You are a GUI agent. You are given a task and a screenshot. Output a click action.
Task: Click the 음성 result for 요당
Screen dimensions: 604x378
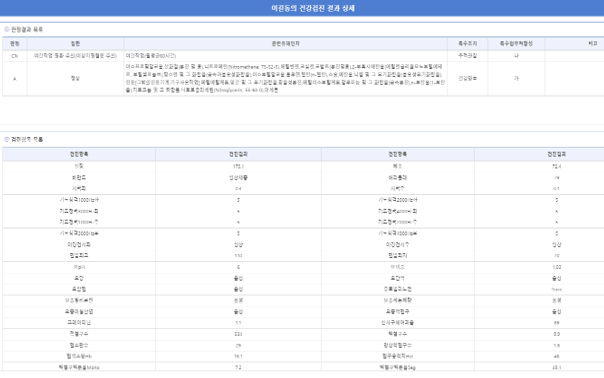(238, 278)
